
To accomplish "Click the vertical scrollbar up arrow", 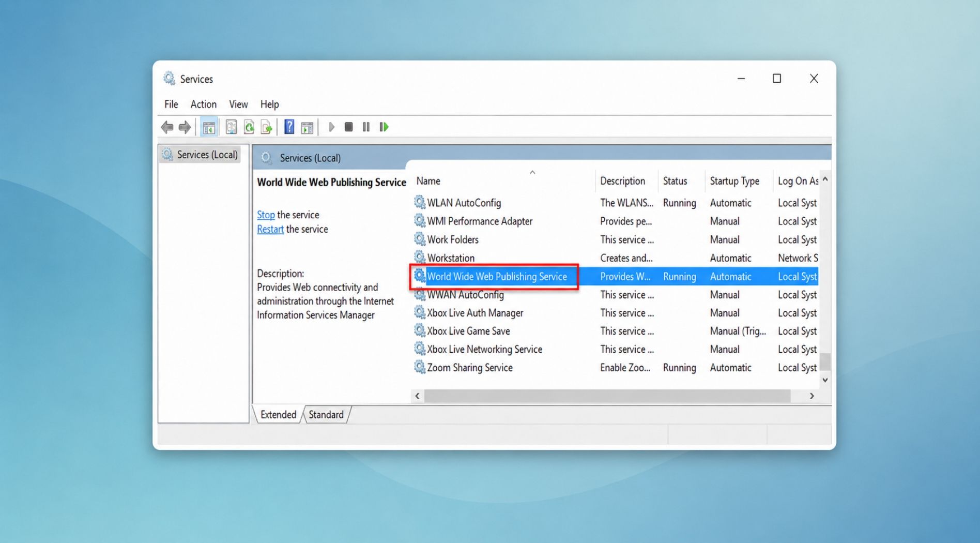I will pos(825,179).
